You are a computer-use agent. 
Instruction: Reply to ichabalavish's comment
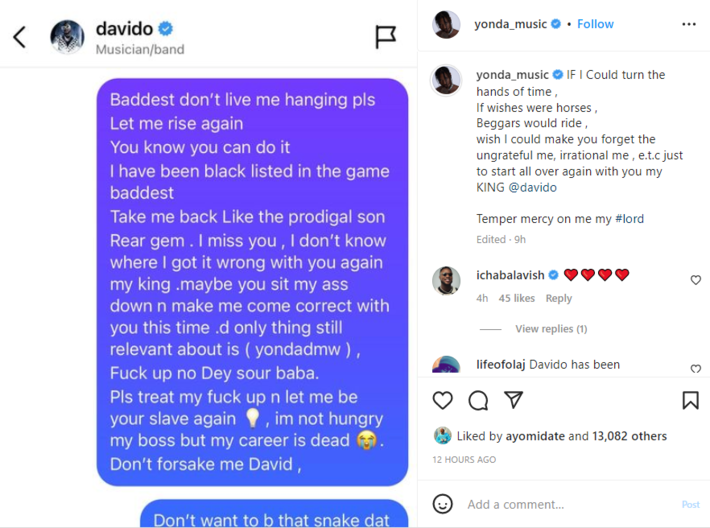pyautogui.click(x=559, y=298)
